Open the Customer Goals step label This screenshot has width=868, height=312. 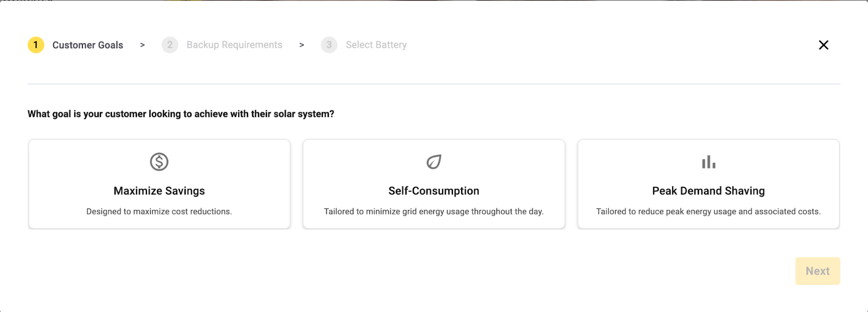coord(88,45)
